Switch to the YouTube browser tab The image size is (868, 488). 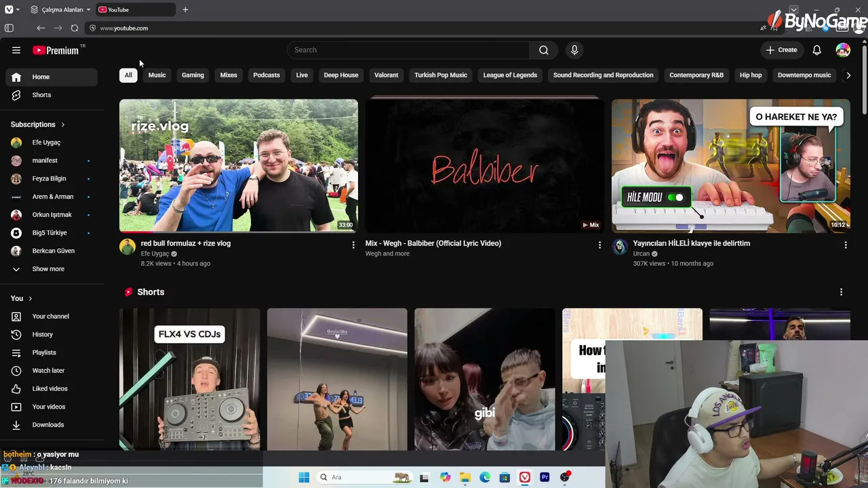tap(136, 9)
